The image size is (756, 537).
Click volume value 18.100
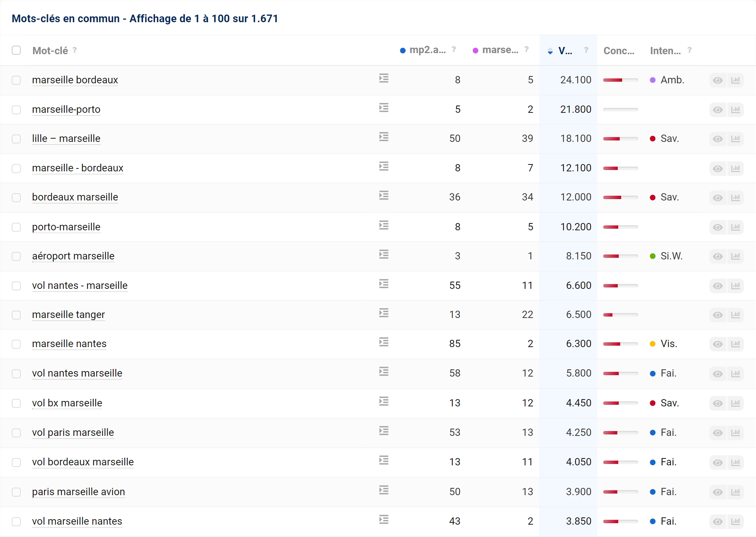click(576, 138)
